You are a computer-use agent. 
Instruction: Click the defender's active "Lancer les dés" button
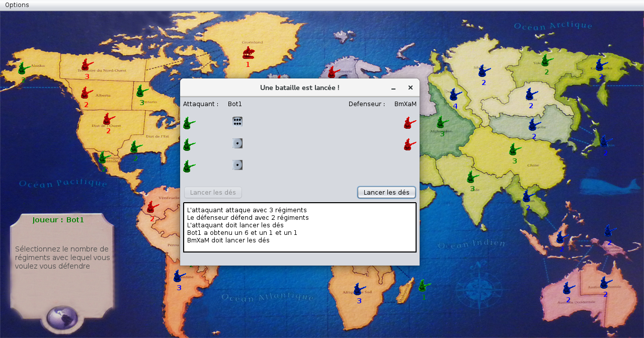tap(386, 193)
